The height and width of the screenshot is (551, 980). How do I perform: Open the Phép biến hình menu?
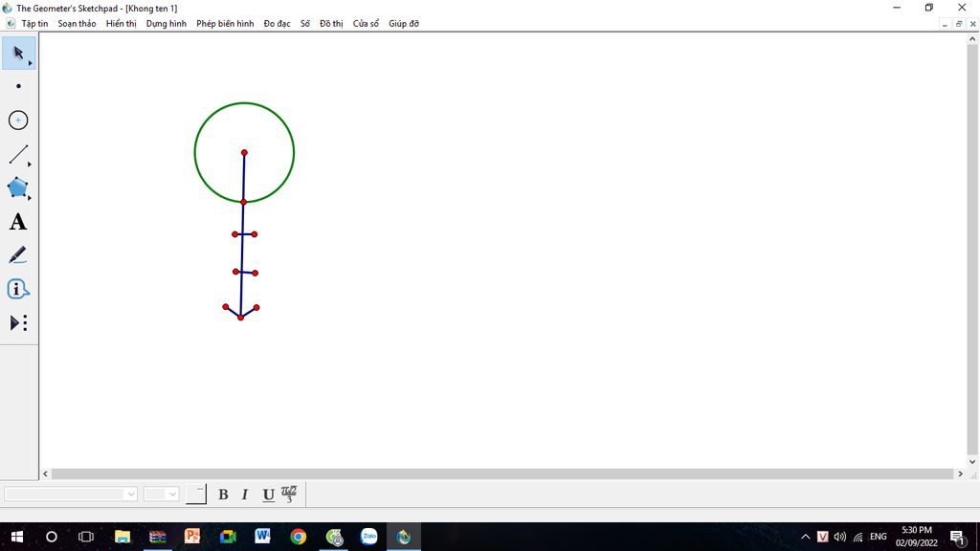(225, 24)
